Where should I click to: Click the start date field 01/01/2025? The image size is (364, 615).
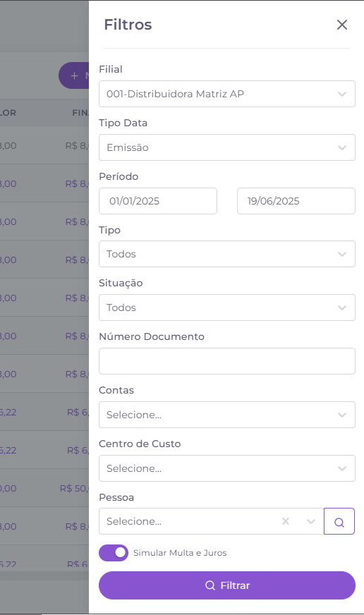[158, 201]
